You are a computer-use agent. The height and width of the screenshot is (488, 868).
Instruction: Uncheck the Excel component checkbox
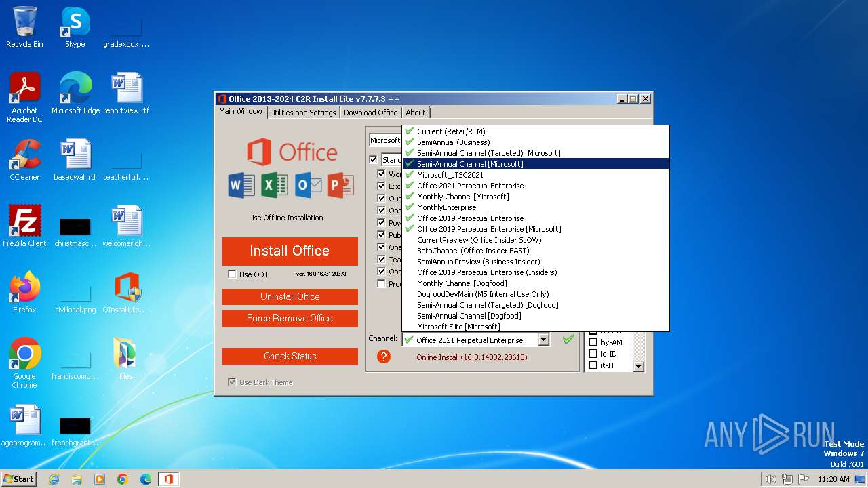click(x=381, y=186)
